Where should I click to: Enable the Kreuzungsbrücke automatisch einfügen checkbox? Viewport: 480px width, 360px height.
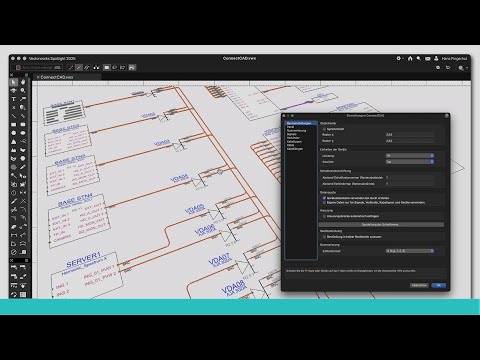click(x=324, y=216)
